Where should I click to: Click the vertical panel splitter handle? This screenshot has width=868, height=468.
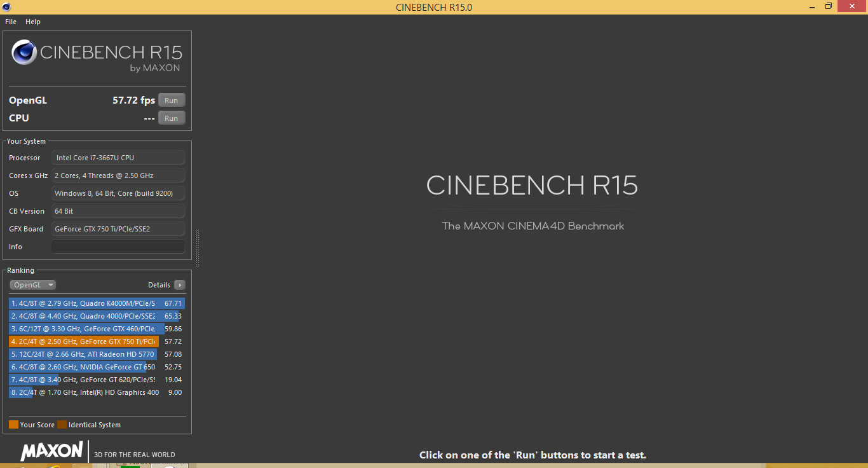coord(197,248)
